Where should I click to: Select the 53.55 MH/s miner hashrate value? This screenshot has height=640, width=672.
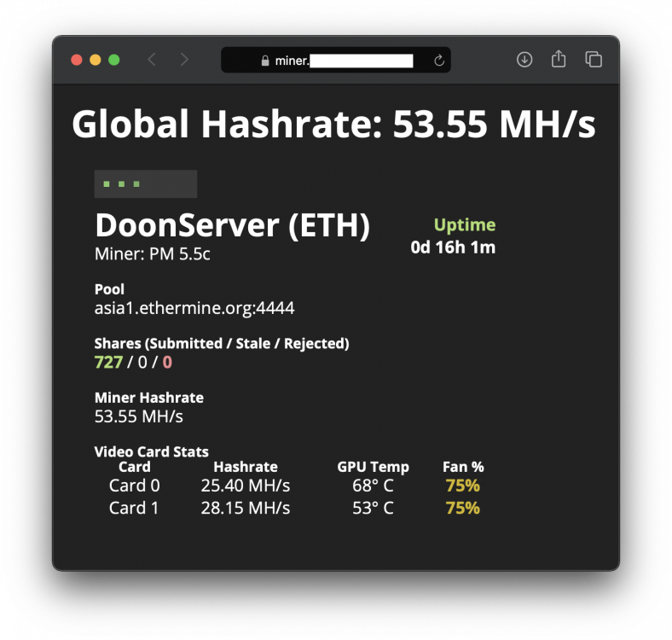point(139,416)
